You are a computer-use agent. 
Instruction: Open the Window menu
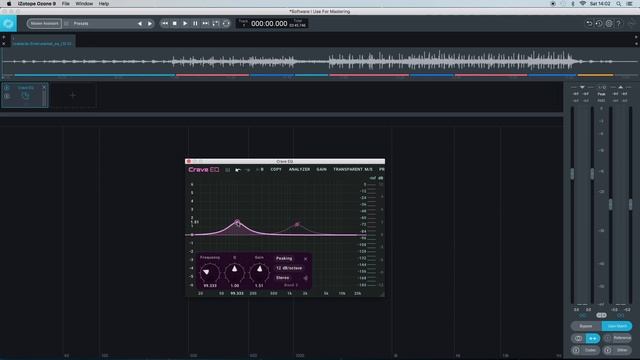[x=84, y=4]
